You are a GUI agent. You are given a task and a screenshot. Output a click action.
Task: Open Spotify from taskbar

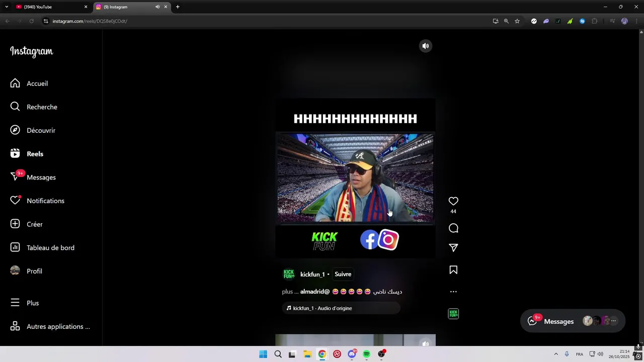(367, 354)
